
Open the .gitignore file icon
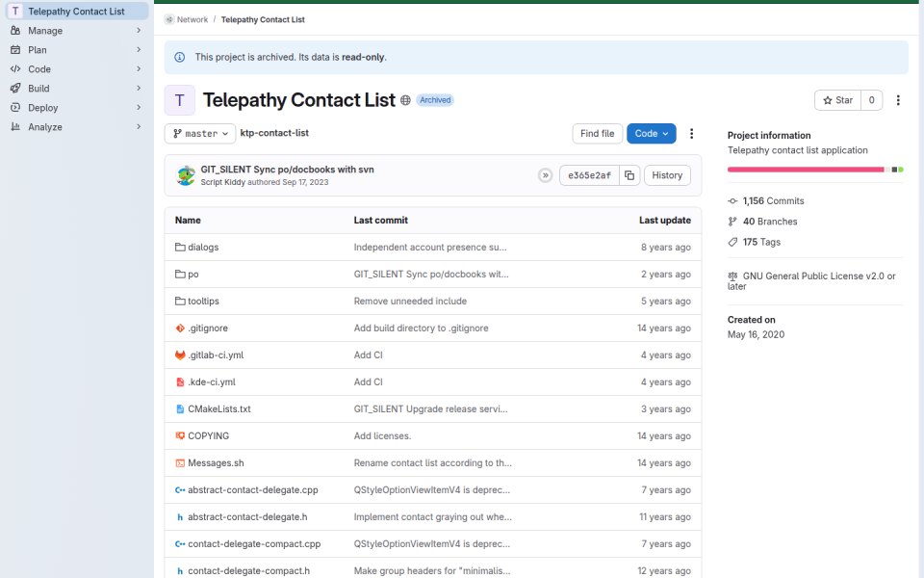pos(180,328)
